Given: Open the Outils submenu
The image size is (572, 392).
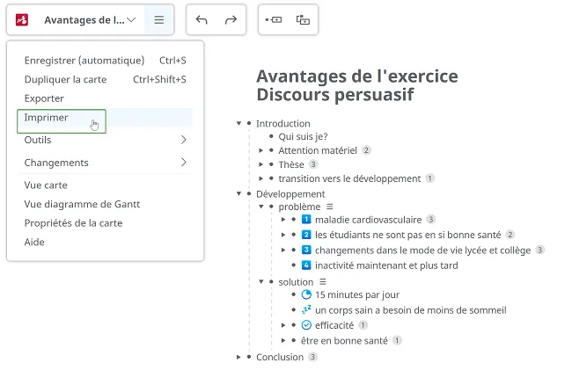Looking at the screenshot, I should (x=105, y=140).
